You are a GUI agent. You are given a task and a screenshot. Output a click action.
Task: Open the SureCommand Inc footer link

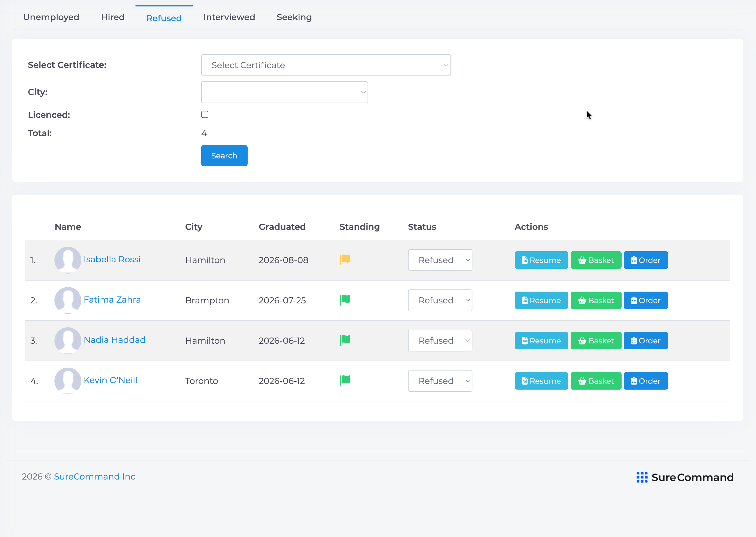tap(94, 477)
